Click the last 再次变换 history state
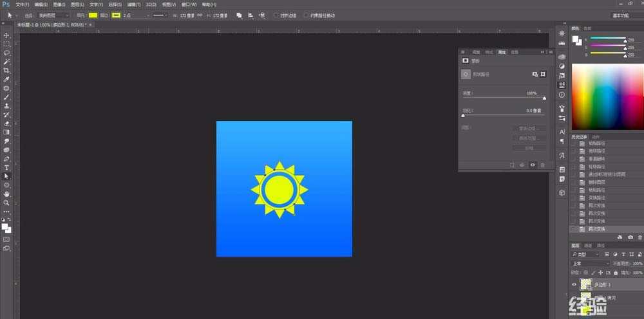Viewport: 644px width, 319px height. click(596, 229)
